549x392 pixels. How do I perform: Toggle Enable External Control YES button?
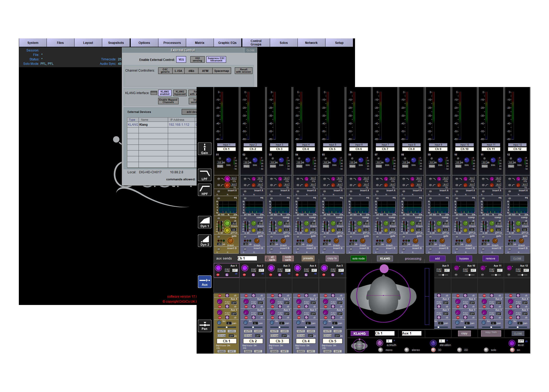181,60
